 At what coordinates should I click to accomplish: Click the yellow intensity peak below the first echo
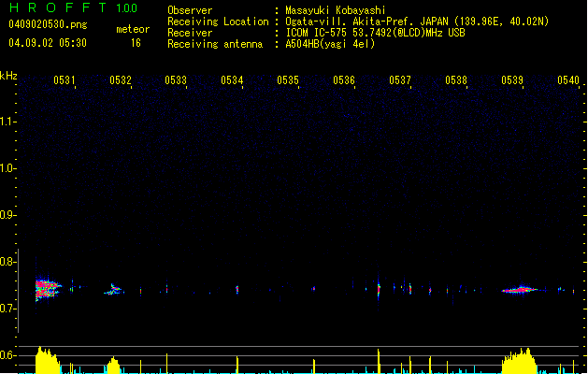[x=48, y=360]
